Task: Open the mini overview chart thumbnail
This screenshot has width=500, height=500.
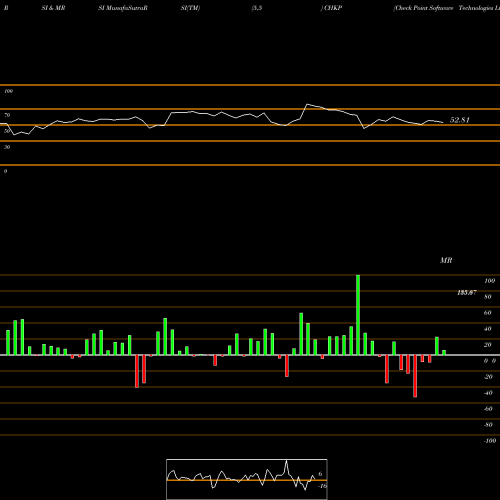Action: point(247,479)
